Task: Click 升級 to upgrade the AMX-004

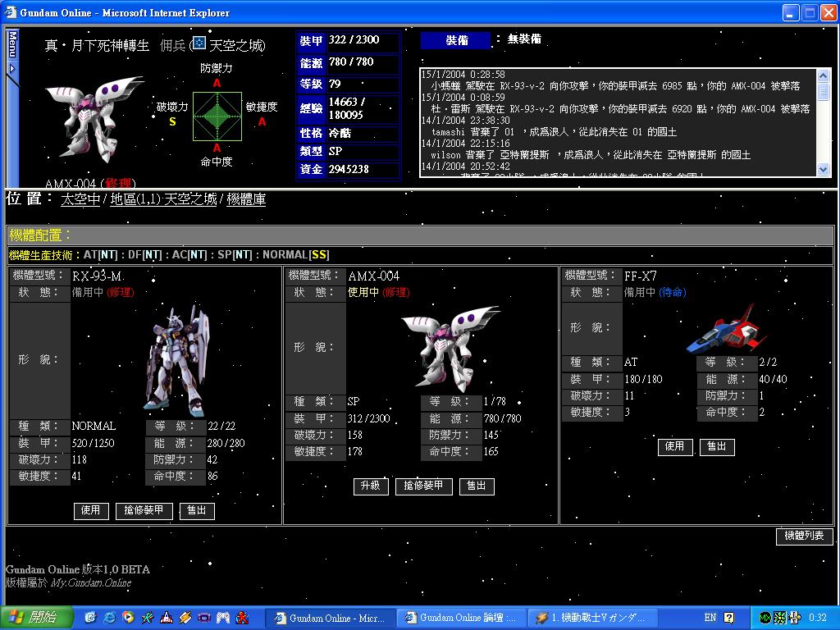Action: 370,486
